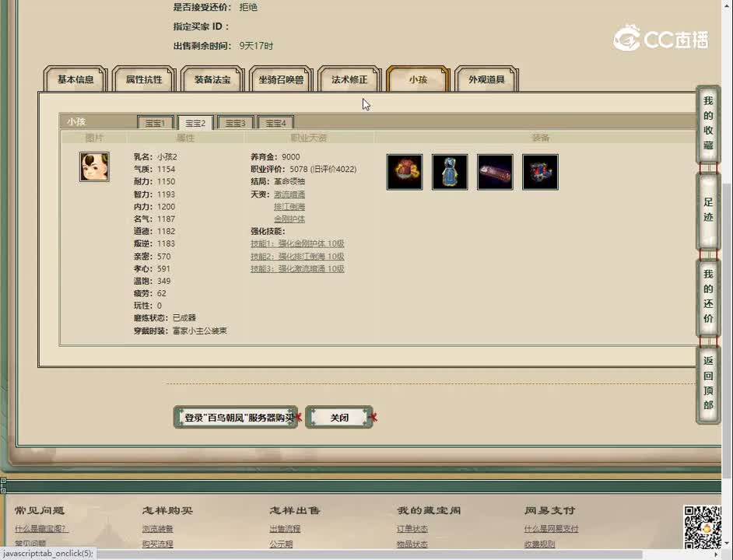
Task: Switch to the 宝宝3 sub-tab
Action: 234,122
